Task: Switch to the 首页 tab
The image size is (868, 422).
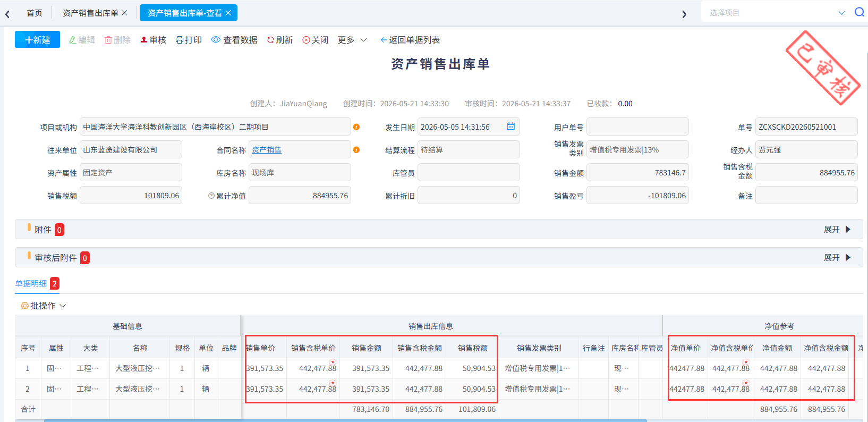Action: click(x=35, y=13)
